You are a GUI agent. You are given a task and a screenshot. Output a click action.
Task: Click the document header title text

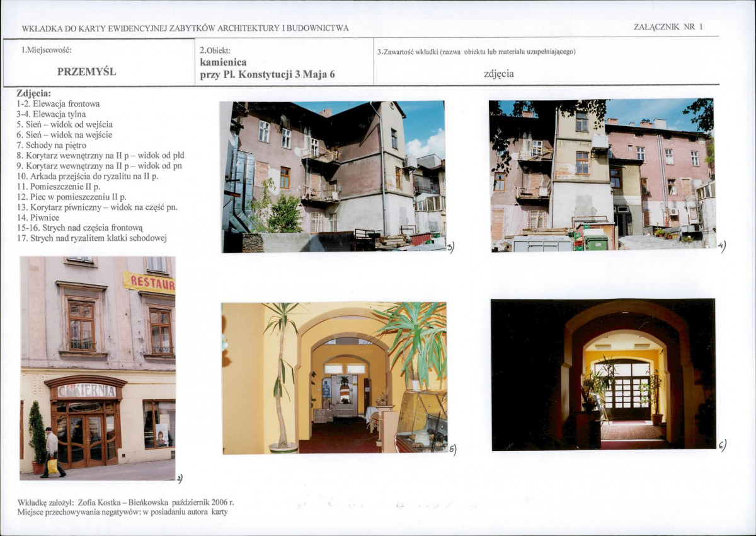[x=185, y=28]
